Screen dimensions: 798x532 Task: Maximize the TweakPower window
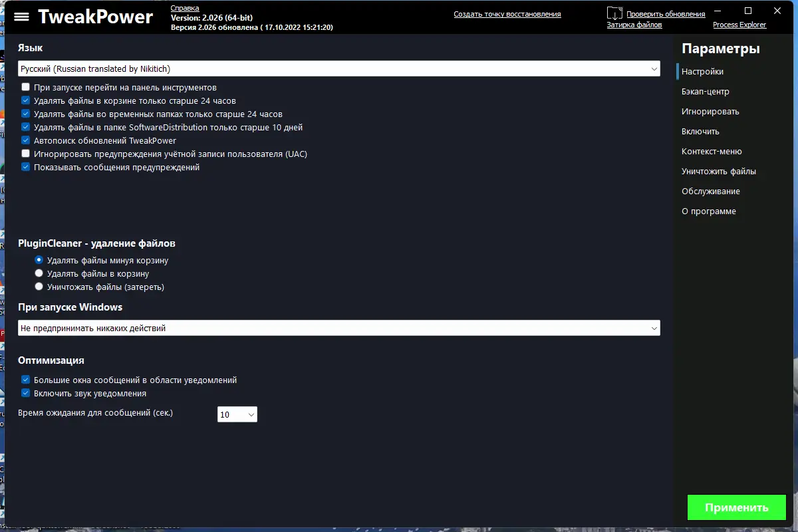(748, 11)
